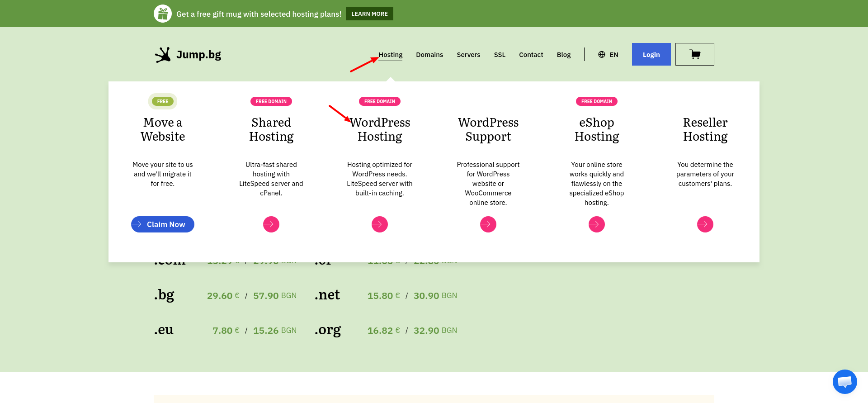Click 'Move your site to us' description
868x403 pixels.
(163, 174)
